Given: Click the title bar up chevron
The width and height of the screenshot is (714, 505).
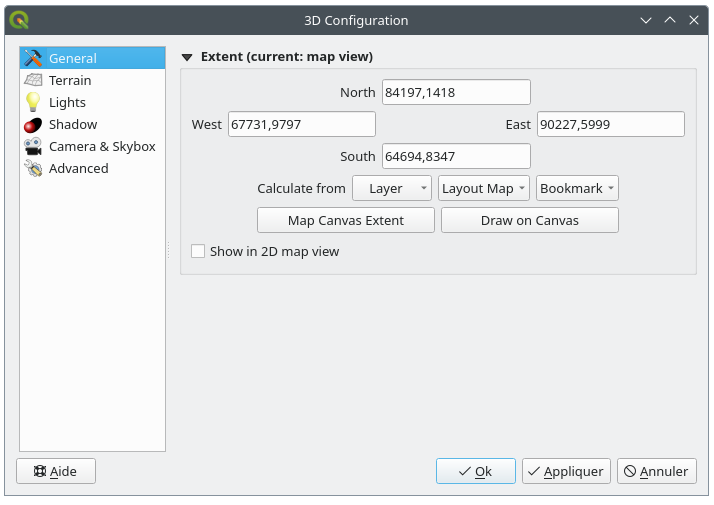Looking at the screenshot, I should tap(670, 20).
